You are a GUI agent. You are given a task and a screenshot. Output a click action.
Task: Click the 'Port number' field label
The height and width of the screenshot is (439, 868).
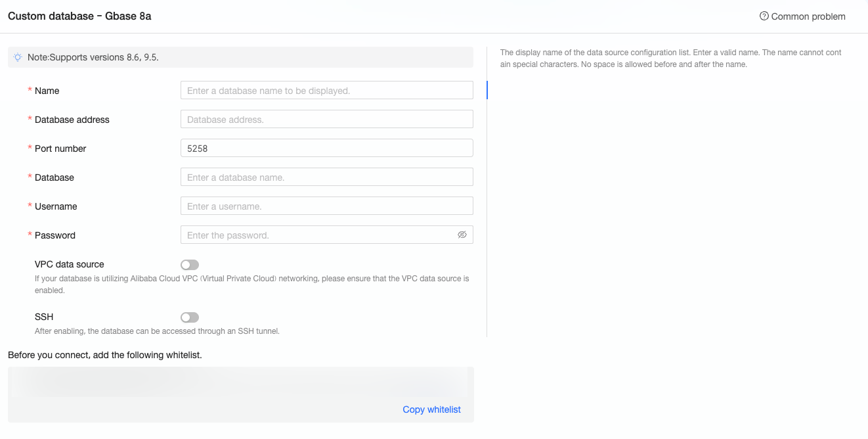[60, 149]
